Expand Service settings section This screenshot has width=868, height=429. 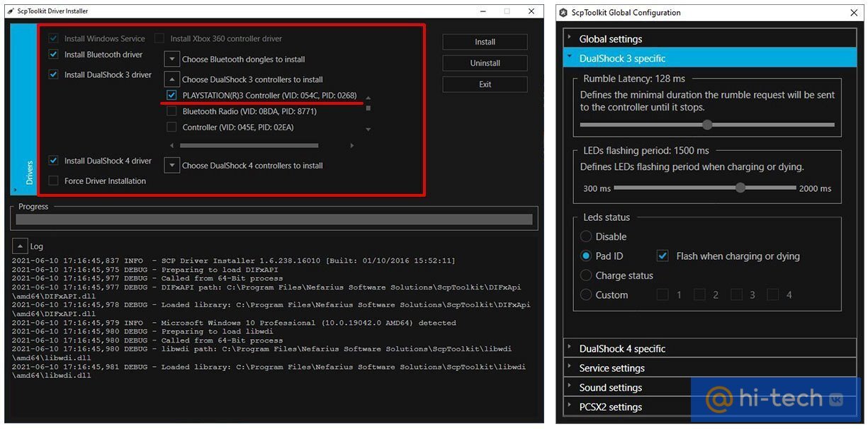(x=710, y=368)
